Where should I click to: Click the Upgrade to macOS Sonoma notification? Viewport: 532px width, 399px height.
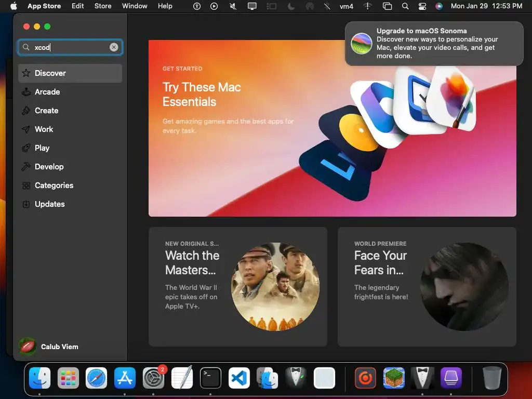[x=434, y=44]
